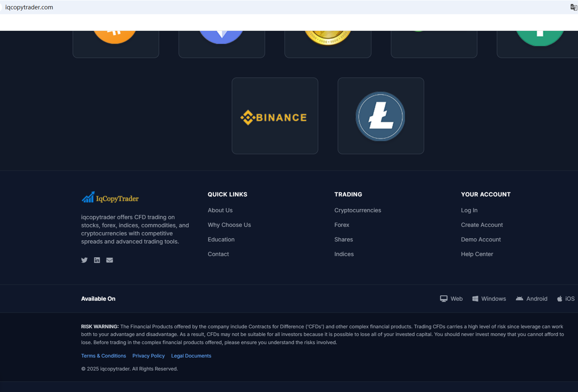Click the browser translate icon
Viewport: 578px width, 392px height.
click(x=574, y=7)
